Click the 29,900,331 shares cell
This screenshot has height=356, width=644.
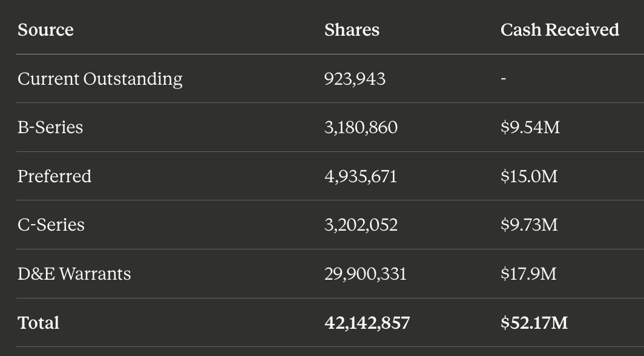pos(366,274)
